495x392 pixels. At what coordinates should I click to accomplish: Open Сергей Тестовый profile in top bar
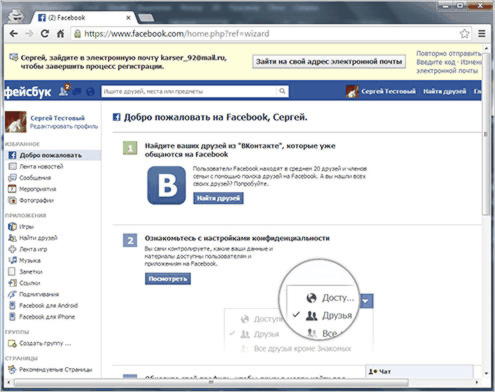click(x=388, y=91)
